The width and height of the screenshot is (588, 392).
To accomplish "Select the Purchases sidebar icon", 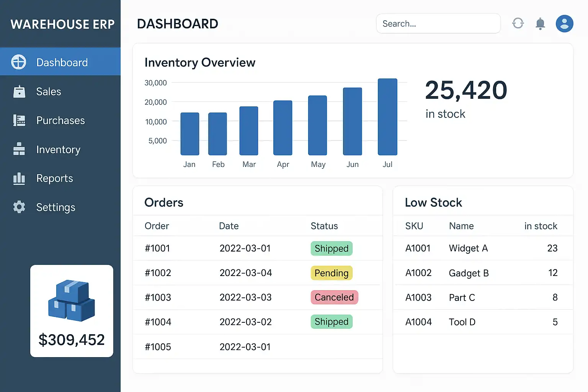I will click(x=19, y=121).
